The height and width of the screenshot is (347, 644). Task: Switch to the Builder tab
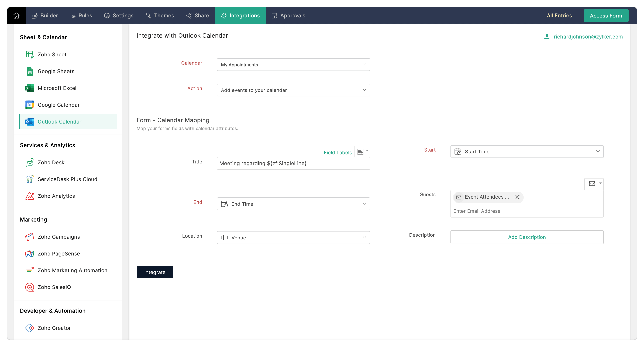tap(45, 16)
